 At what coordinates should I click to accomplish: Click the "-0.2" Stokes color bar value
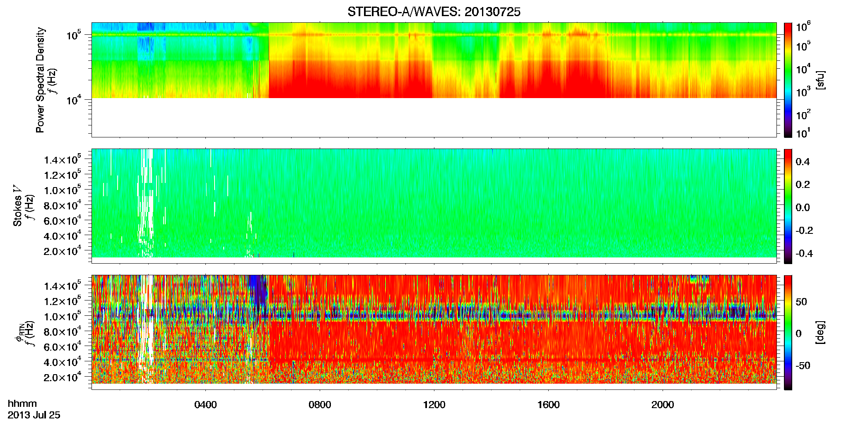pyautogui.click(x=804, y=231)
